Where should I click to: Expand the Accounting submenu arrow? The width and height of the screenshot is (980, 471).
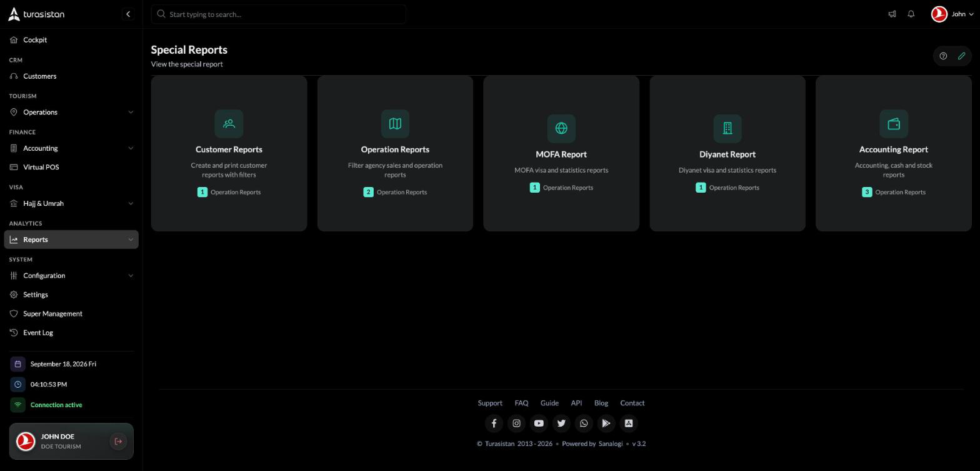click(131, 148)
